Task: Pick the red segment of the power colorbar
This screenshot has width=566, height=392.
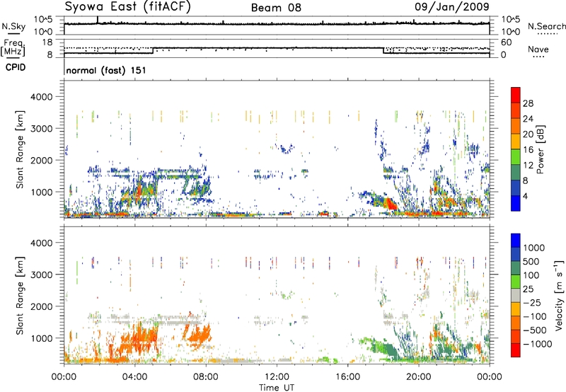Action: click(516, 96)
